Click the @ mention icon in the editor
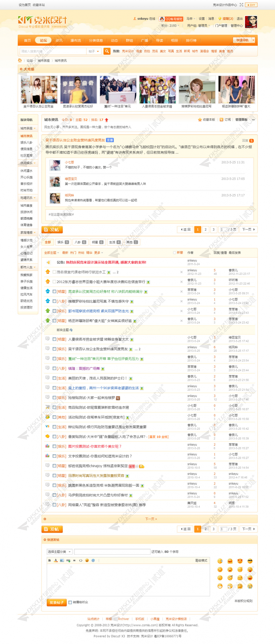 coord(93,560)
